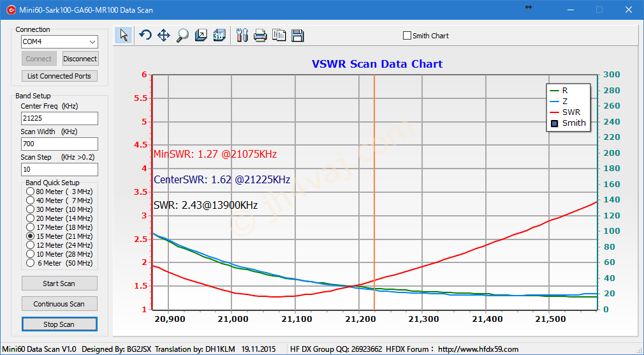Select the 10 Meter (28 MHz) band

pos(30,254)
